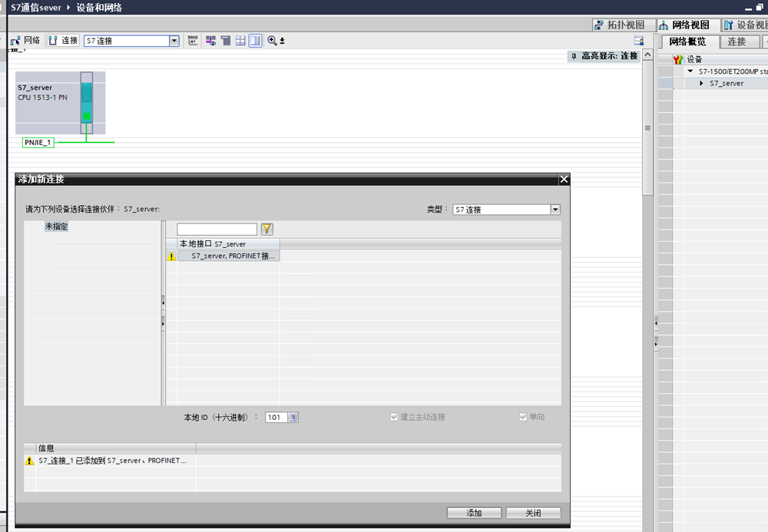This screenshot has height=532, width=768.
Task: Switch to the 连接 tab in overview panel
Action: (737, 41)
